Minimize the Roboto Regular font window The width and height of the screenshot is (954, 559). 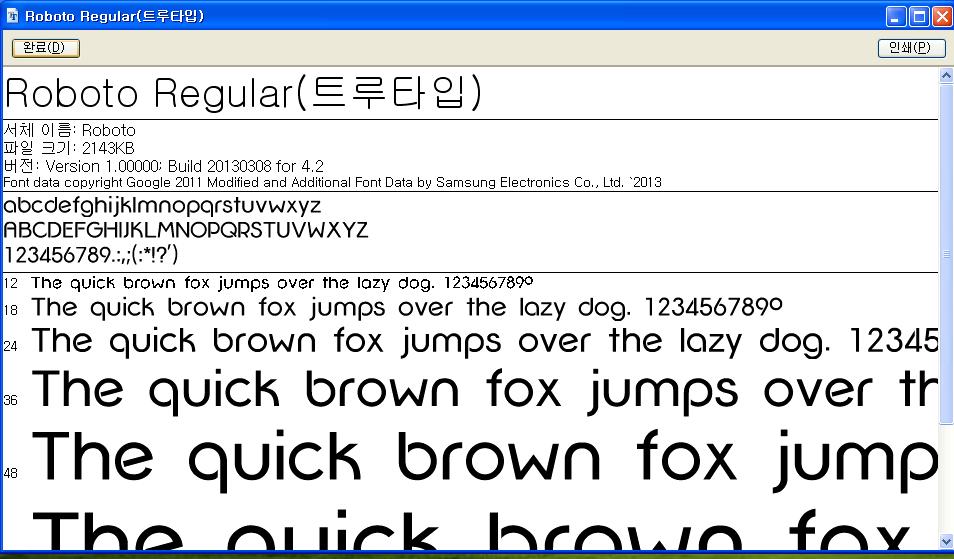tap(895, 16)
